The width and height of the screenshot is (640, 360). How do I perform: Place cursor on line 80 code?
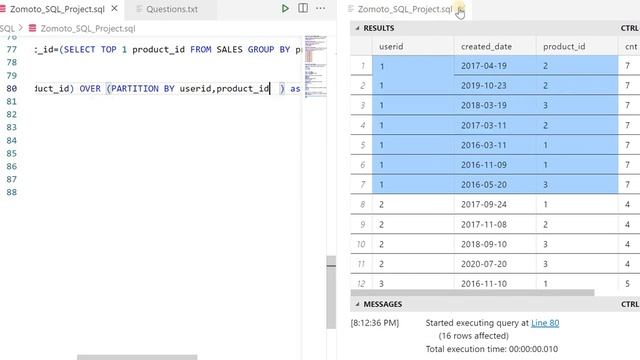pos(167,89)
